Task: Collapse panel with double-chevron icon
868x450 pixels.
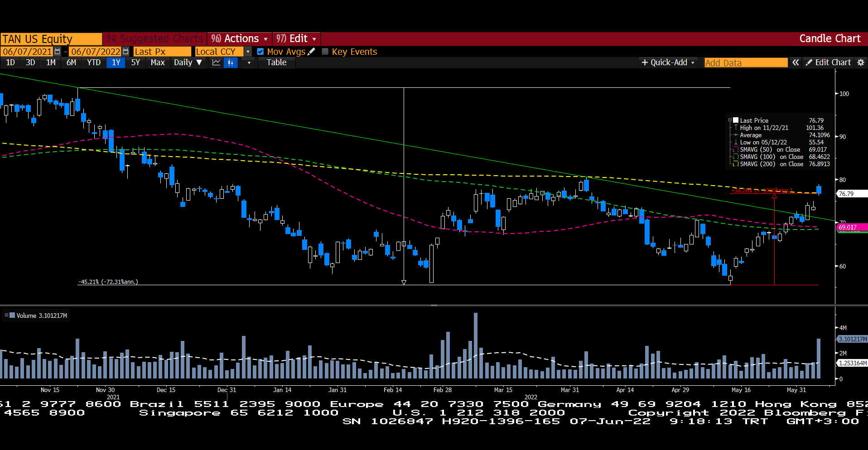Action: [796, 62]
